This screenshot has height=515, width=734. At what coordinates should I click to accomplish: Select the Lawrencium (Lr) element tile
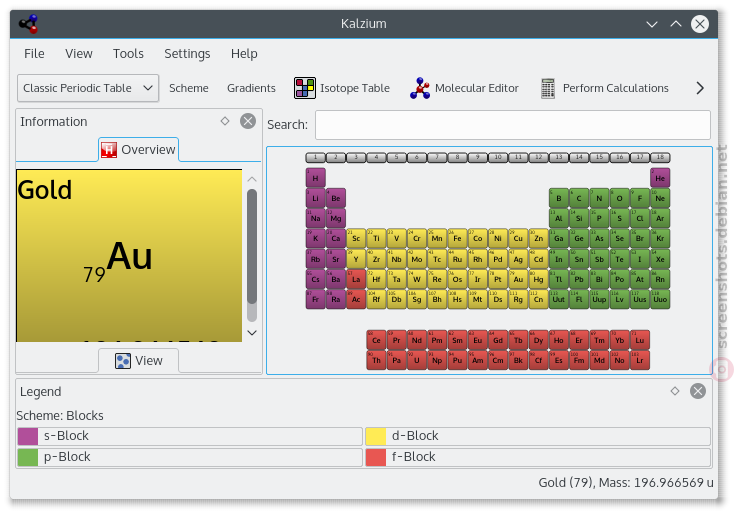(639, 360)
